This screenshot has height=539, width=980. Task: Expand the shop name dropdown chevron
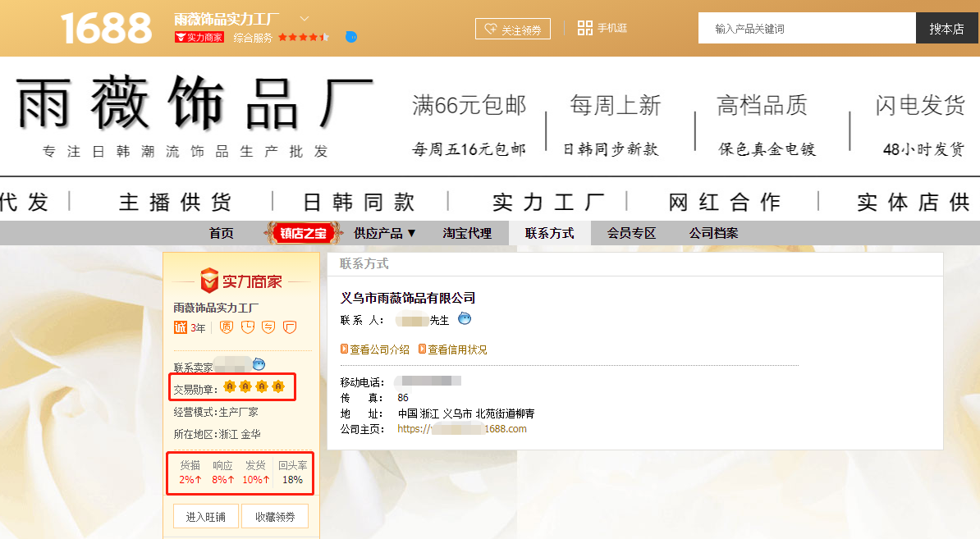tap(305, 18)
